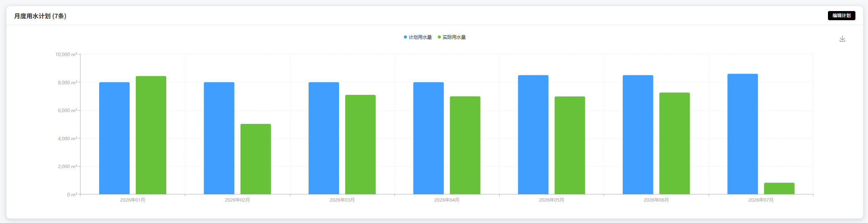This screenshot has width=868, height=223.
Task: Click the chart download icon
Action: click(842, 39)
